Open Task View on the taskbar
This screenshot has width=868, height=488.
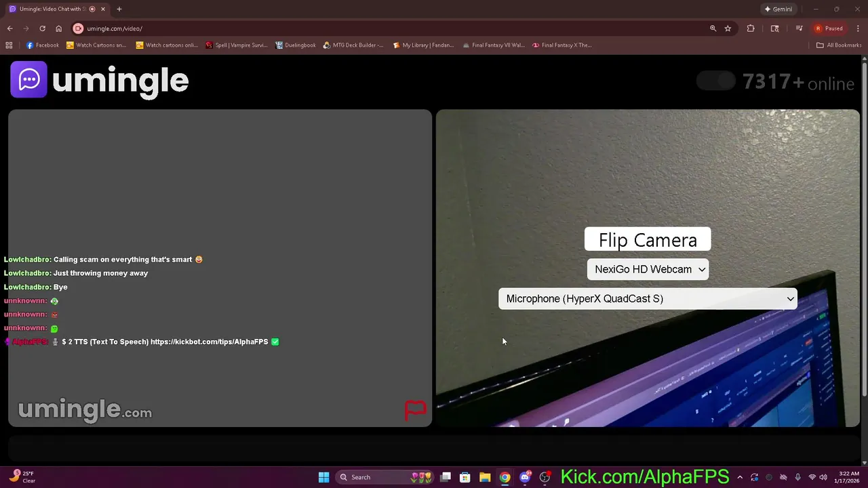point(446,477)
